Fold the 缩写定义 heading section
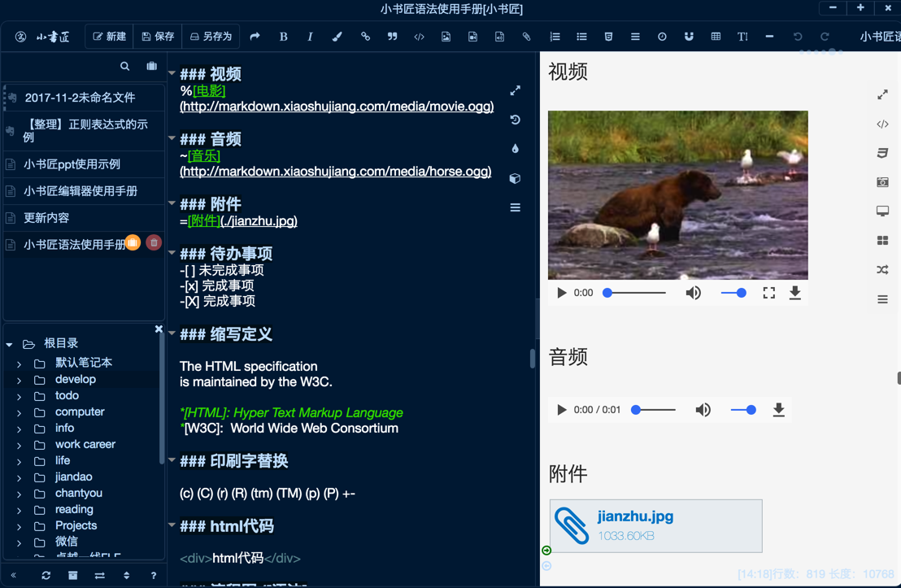The height and width of the screenshot is (588, 901). pos(172,333)
